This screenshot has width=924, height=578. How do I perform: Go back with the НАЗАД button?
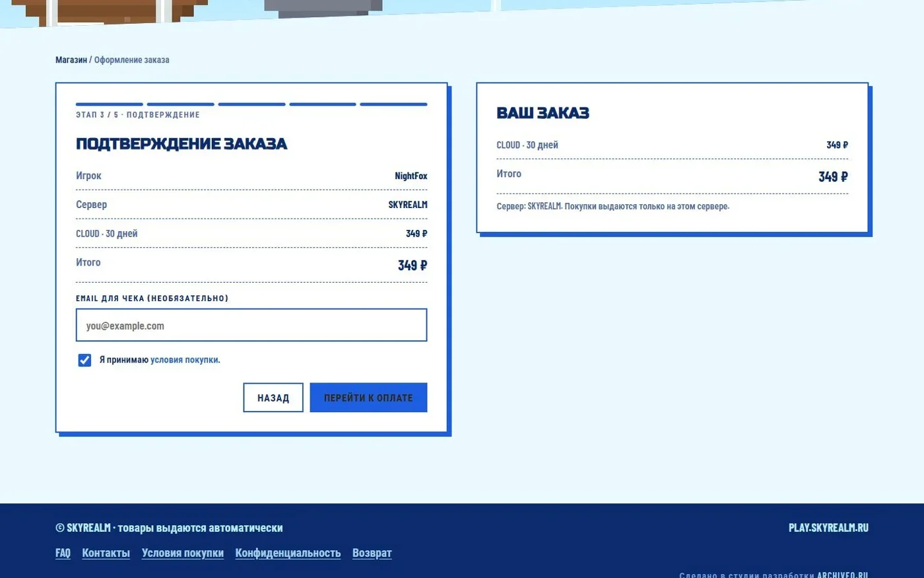(273, 398)
